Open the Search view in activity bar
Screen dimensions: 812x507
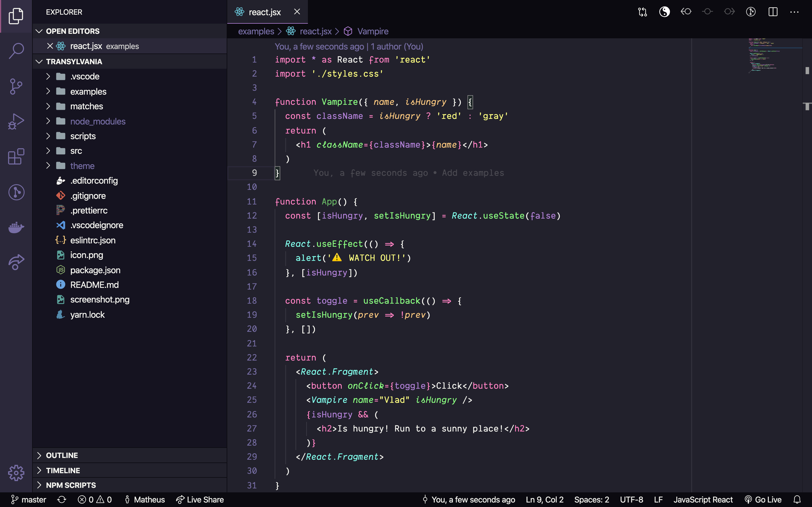click(16, 51)
